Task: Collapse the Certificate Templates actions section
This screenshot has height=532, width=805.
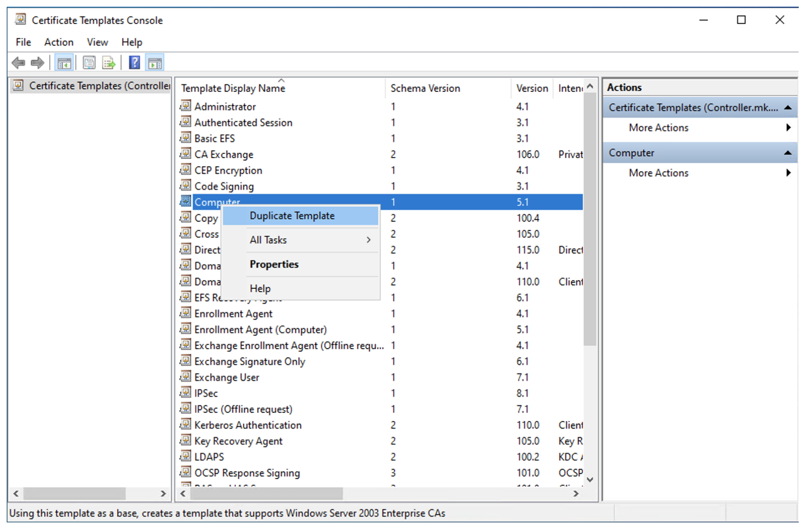Action: (x=787, y=107)
